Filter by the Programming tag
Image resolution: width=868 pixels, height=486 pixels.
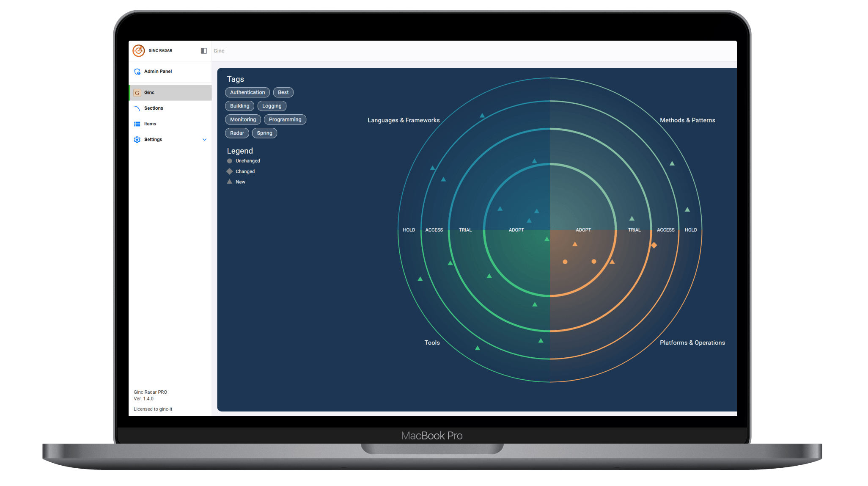pyautogui.click(x=285, y=119)
